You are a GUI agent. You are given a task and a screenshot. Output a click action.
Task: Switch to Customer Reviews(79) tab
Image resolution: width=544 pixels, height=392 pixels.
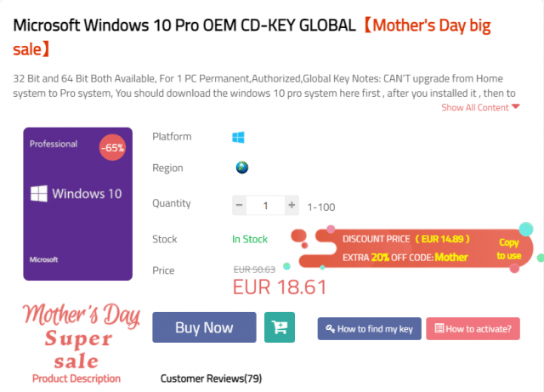(211, 378)
